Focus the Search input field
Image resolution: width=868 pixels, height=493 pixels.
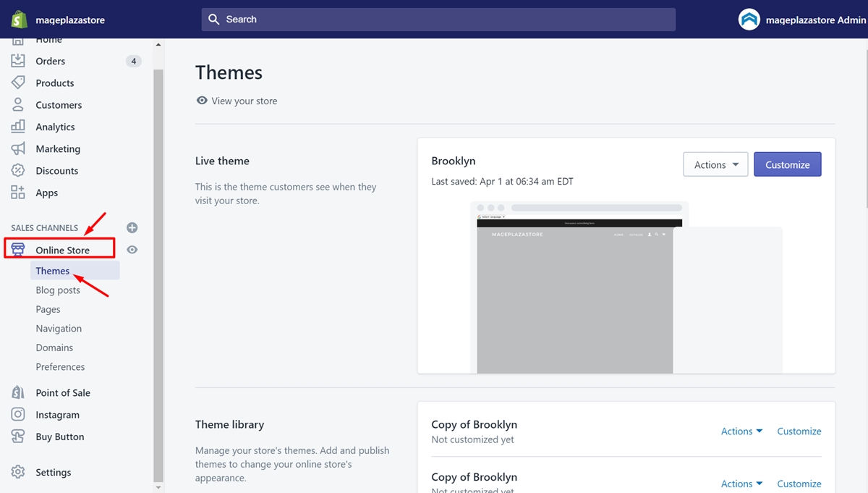(438, 20)
